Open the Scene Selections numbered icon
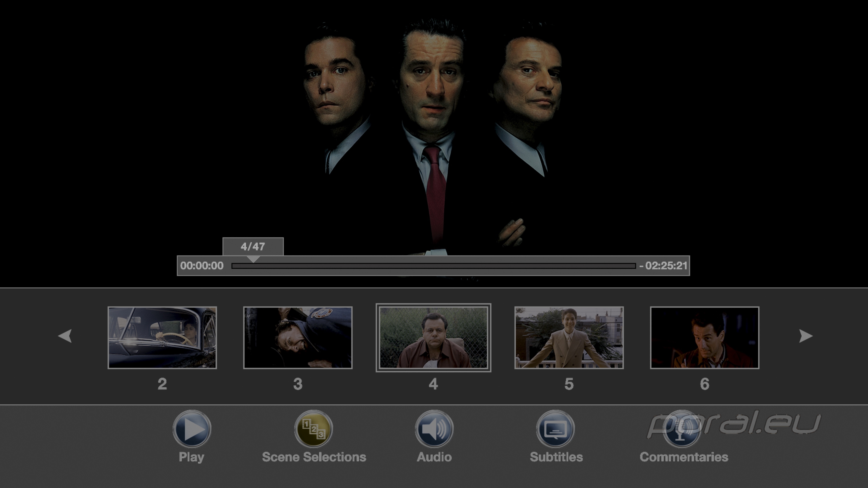868x488 pixels. [313, 429]
